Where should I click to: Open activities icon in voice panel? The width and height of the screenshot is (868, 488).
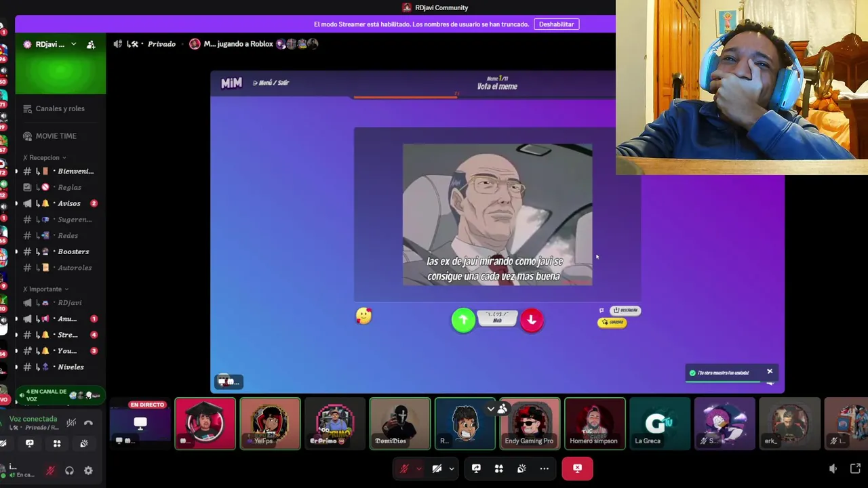point(57,443)
